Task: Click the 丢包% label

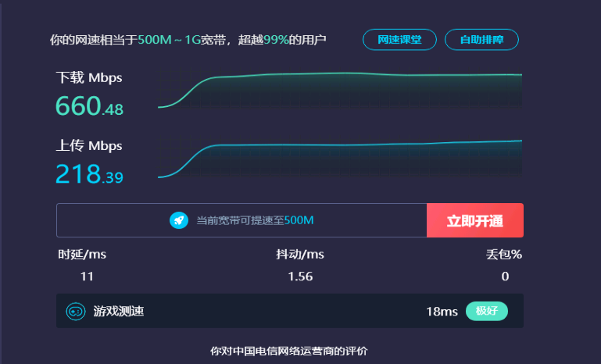Action: click(x=504, y=255)
